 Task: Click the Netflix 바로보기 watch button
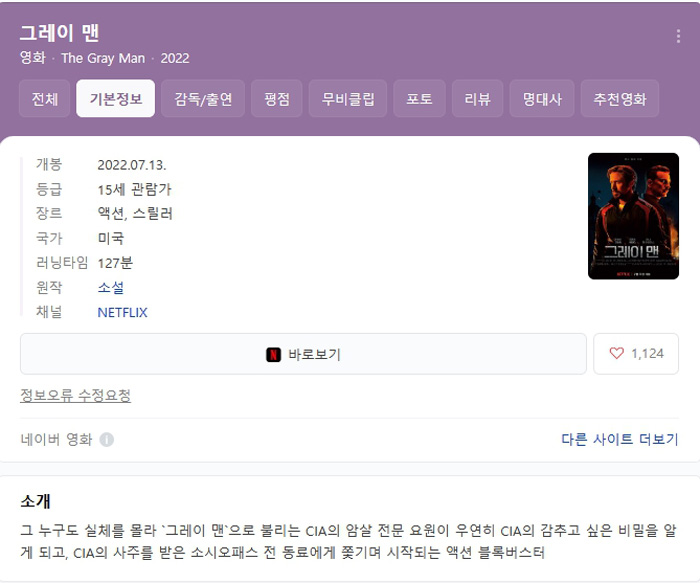[x=303, y=354]
